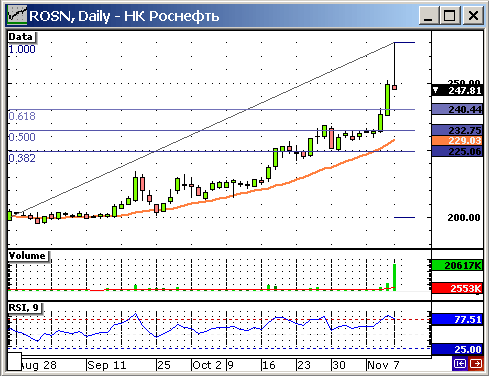The height and width of the screenshot is (376, 489).
Task: Click the 0.618 Fibonacci level text
Action: point(22,116)
